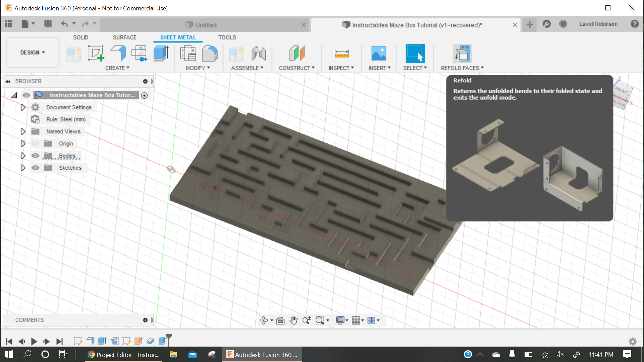Screen dimensions: 644x362
Task: Expand Document Settings tree node
Action: click(x=23, y=107)
